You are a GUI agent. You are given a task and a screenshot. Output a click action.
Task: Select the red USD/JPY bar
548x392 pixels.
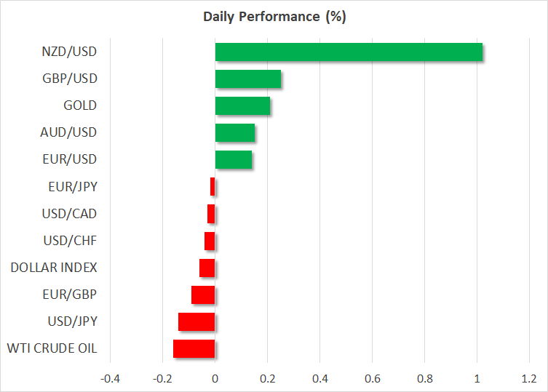196,321
